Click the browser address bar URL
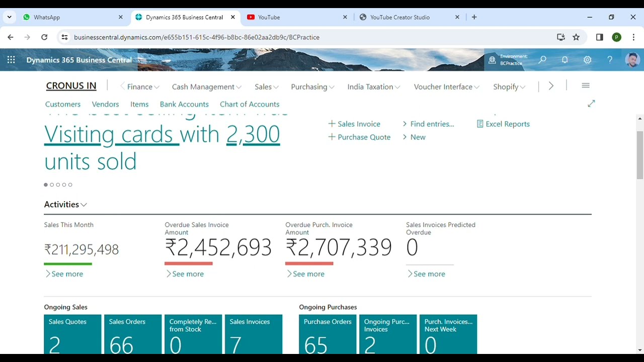 197,37
